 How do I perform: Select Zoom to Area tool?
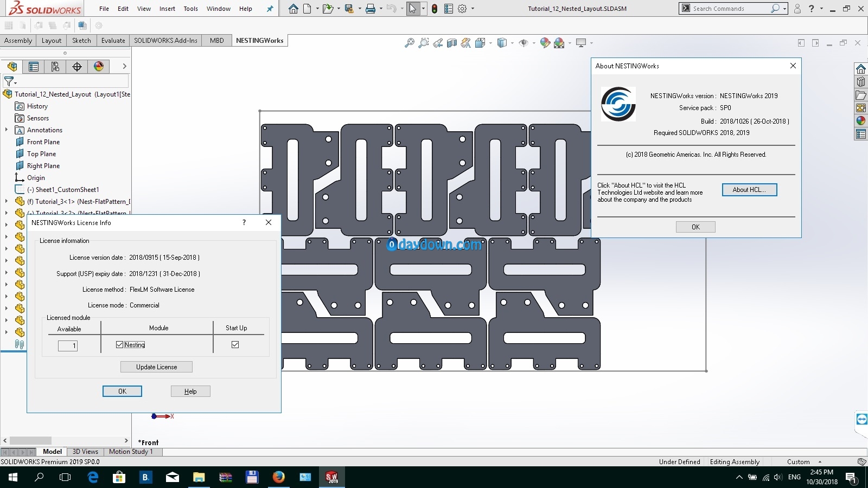[424, 43]
